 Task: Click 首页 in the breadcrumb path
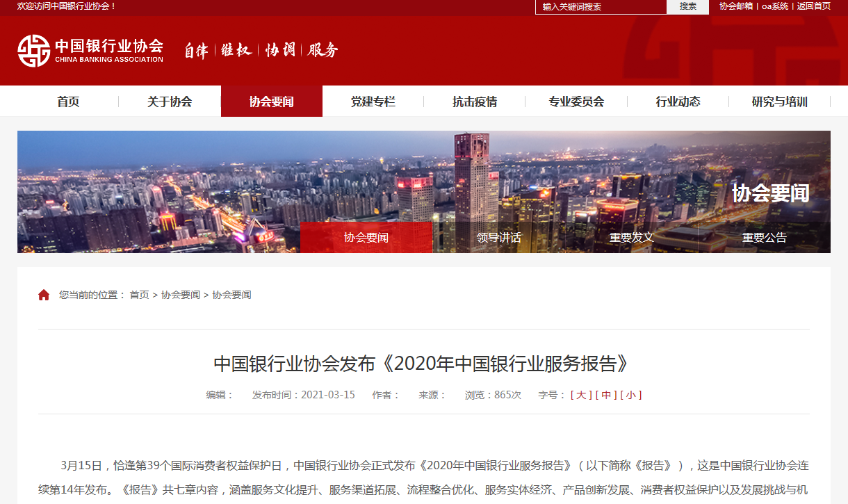point(139,295)
